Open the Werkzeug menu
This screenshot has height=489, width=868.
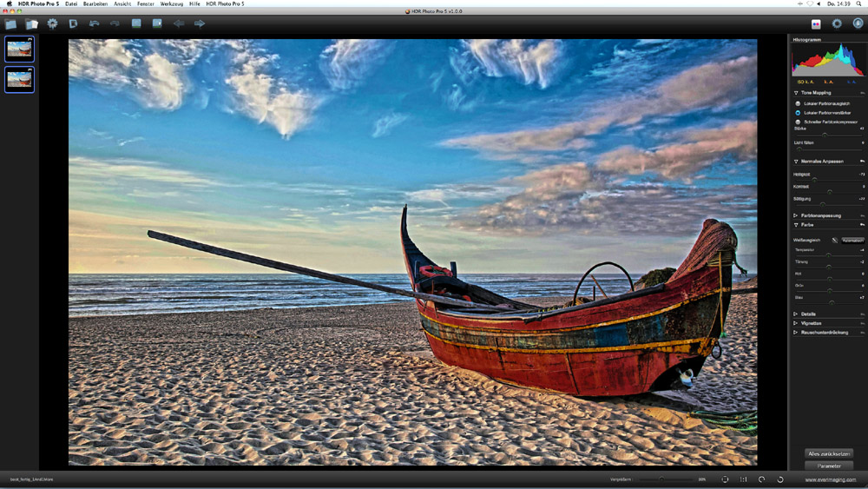pyautogui.click(x=172, y=4)
